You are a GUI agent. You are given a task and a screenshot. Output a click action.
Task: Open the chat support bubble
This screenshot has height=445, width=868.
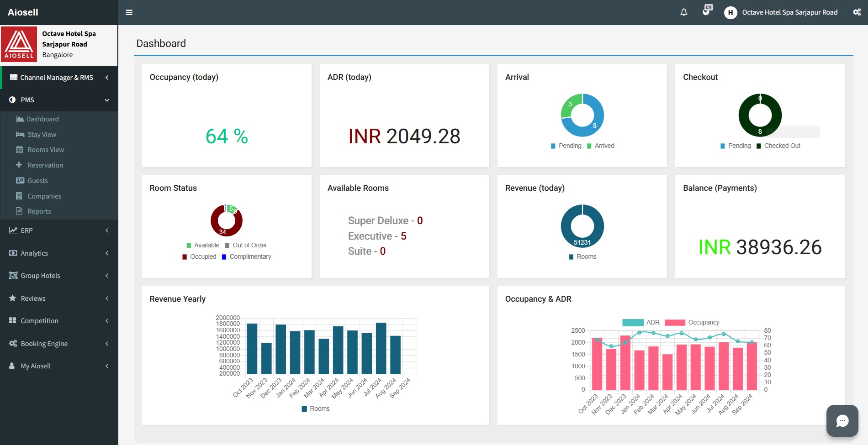(842, 421)
